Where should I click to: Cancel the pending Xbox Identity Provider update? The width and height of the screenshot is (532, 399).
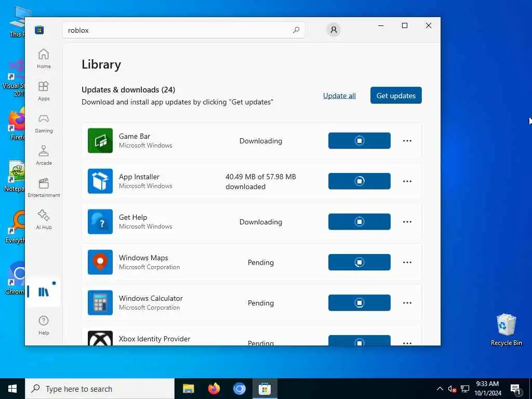(x=360, y=341)
